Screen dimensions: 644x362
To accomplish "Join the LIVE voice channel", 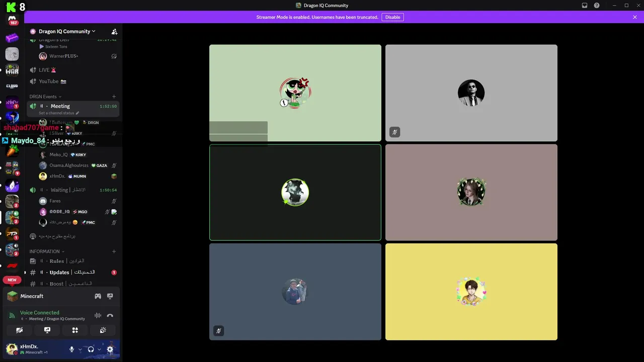I will (x=73, y=70).
